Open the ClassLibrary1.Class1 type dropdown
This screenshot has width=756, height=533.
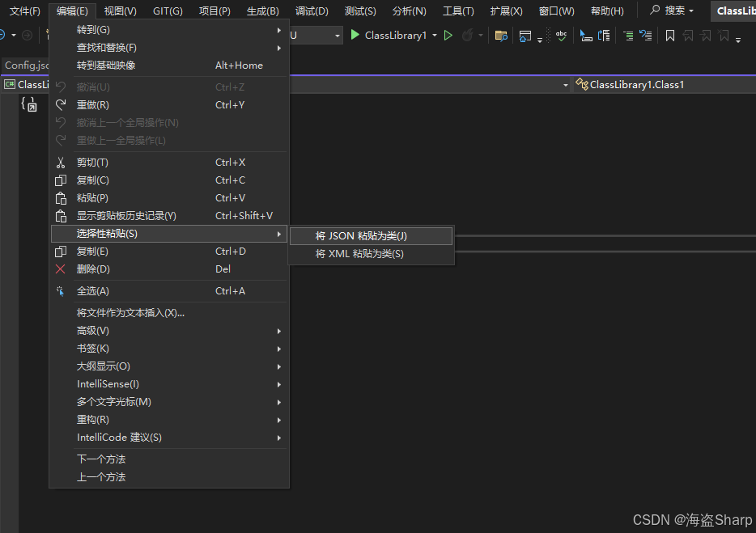[x=664, y=84]
